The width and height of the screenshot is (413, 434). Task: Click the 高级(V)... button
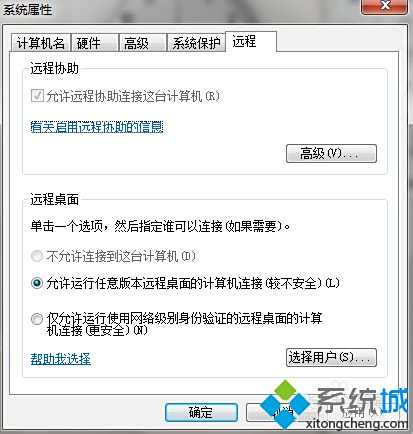coord(331,153)
